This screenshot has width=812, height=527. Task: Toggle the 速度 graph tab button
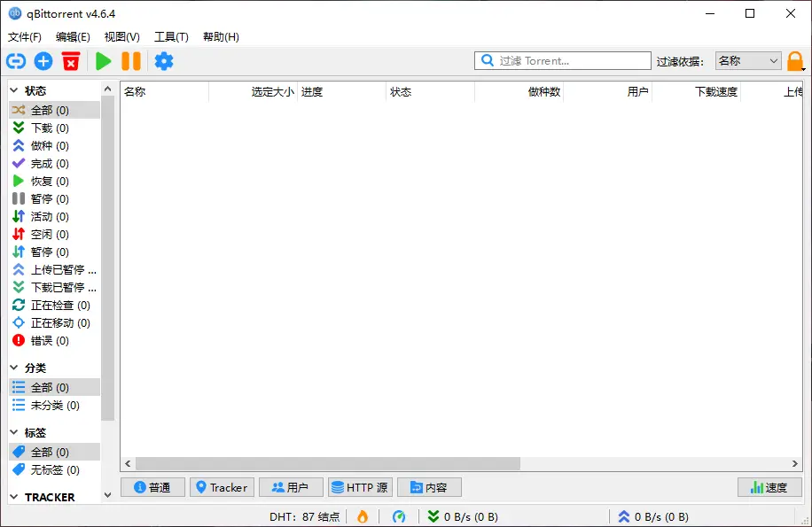click(769, 487)
